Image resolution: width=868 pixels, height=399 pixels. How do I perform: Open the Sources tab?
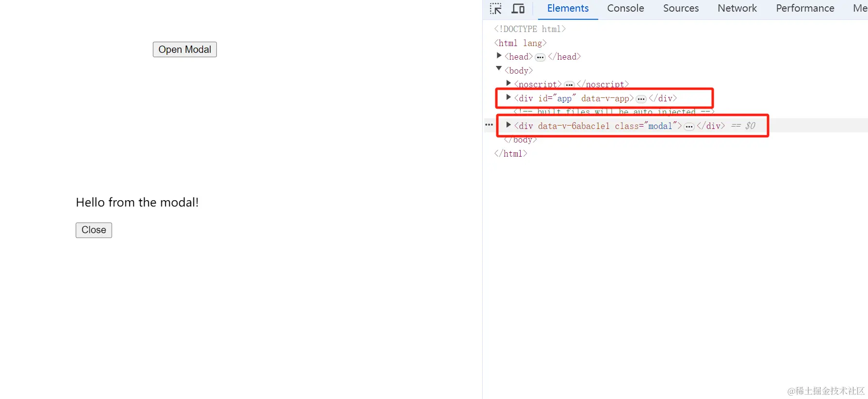(681, 8)
